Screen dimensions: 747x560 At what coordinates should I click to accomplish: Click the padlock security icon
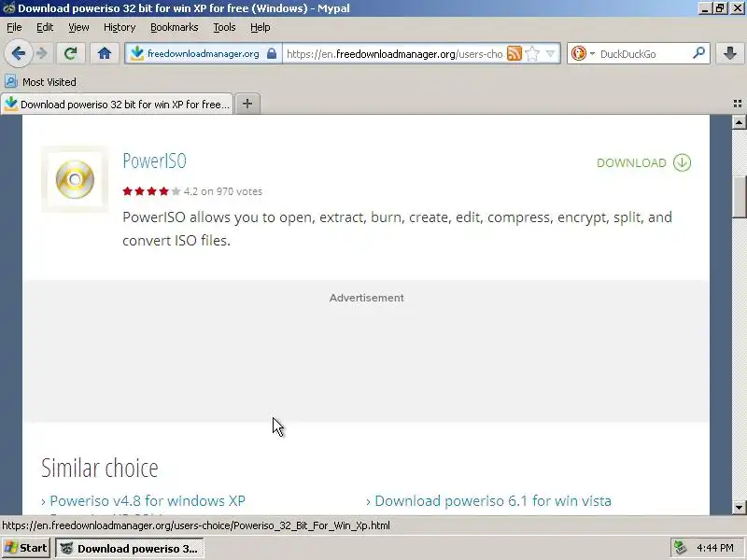click(272, 53)
